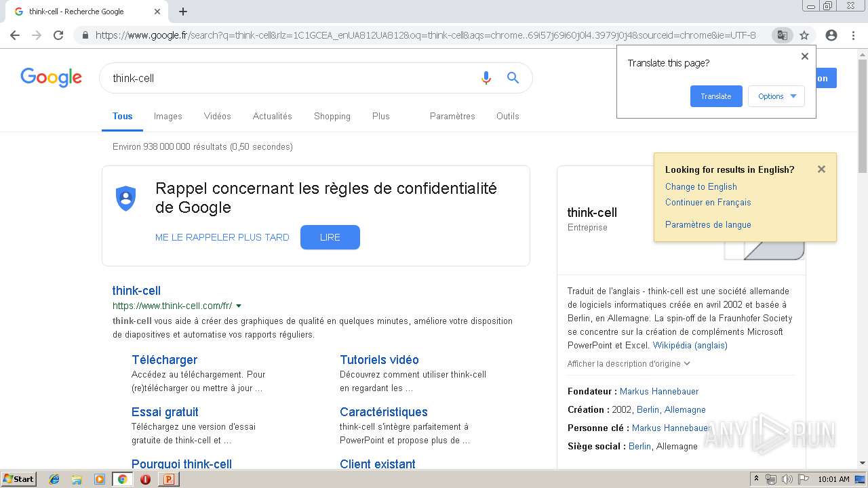The height and width of the screenshot is (488, 868).
Task: Open the Plus search menu
Action: pyautogui.click(x=381, y=117)
